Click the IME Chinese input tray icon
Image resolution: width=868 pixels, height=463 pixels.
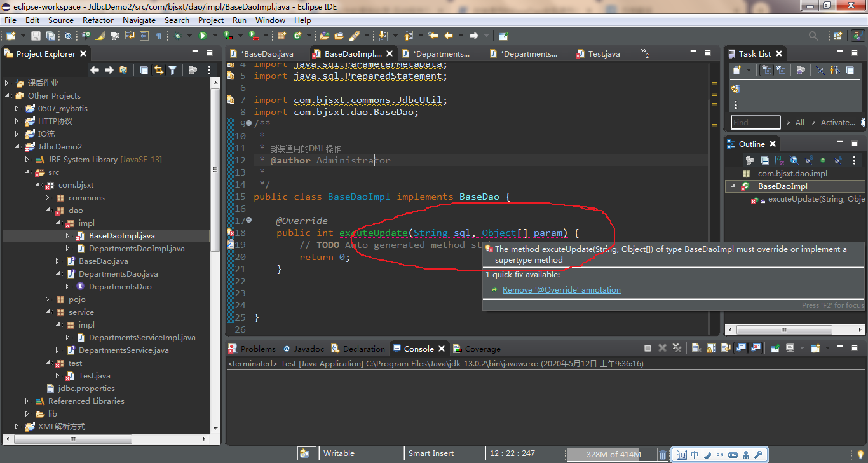[695, 455]
